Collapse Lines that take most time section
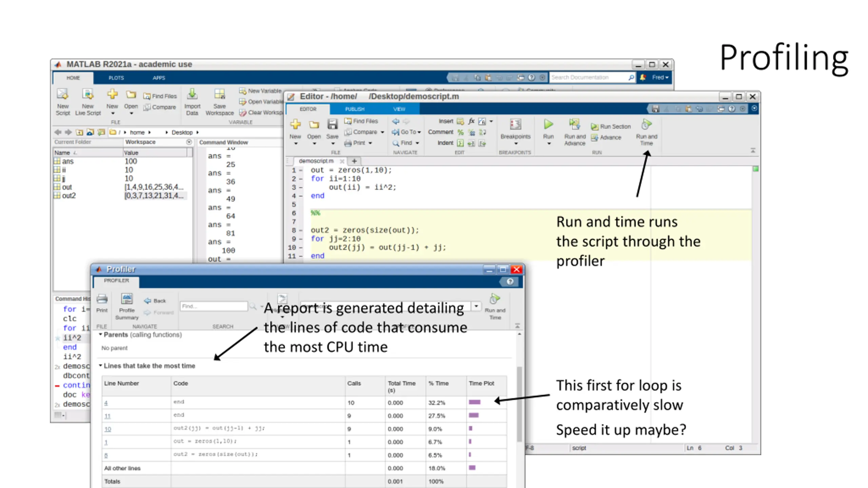 pos(100,366)
